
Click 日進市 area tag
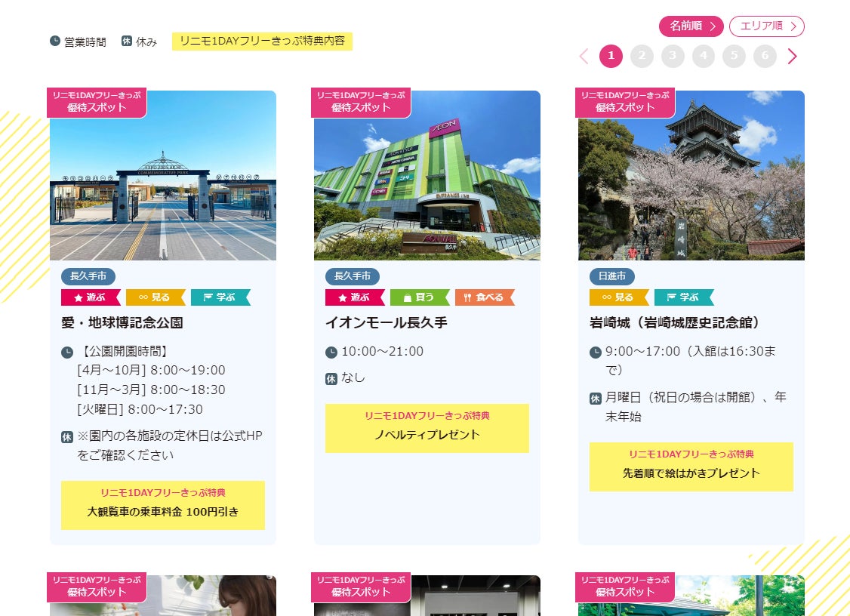pos(612,276)
